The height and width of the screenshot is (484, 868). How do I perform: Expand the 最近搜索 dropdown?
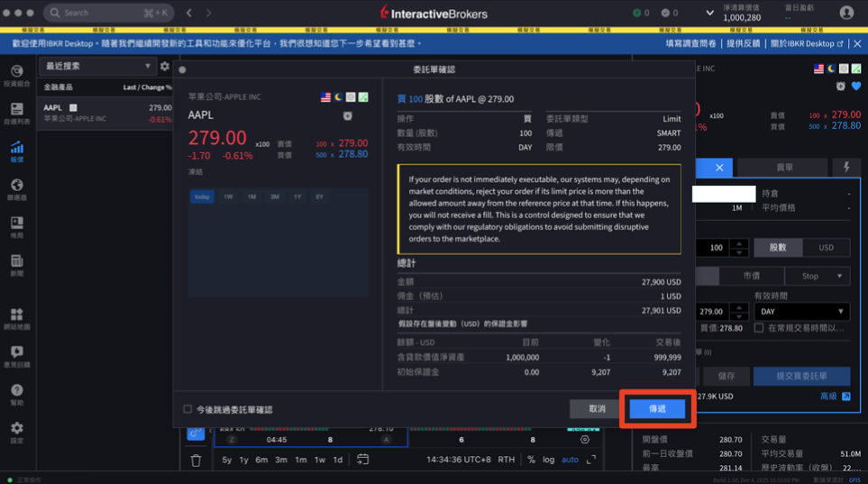(96, 66)
